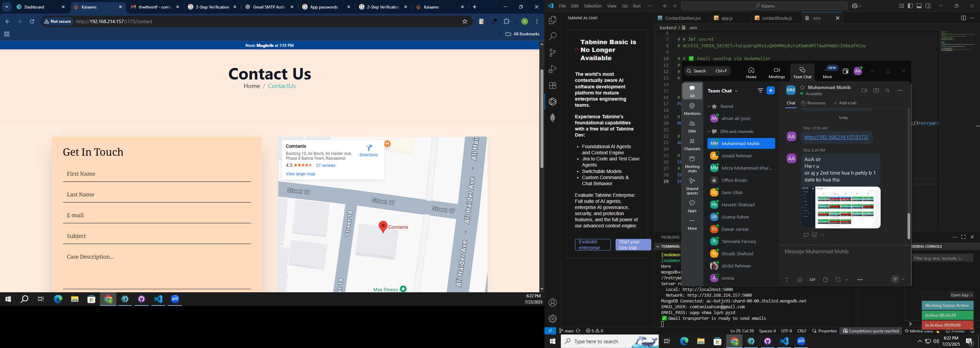Click First Name input field
Viewport: 980px width, 348px height.
pos(157,174)
